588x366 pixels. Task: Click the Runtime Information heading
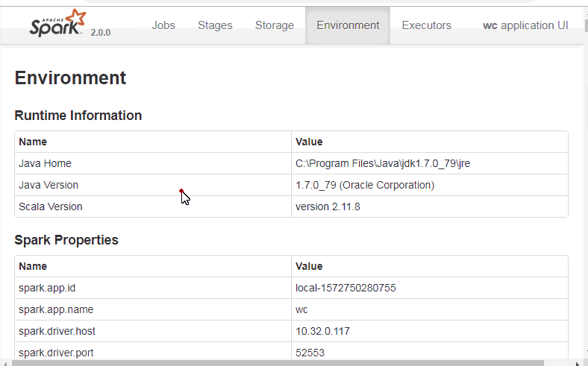(78, 116)
